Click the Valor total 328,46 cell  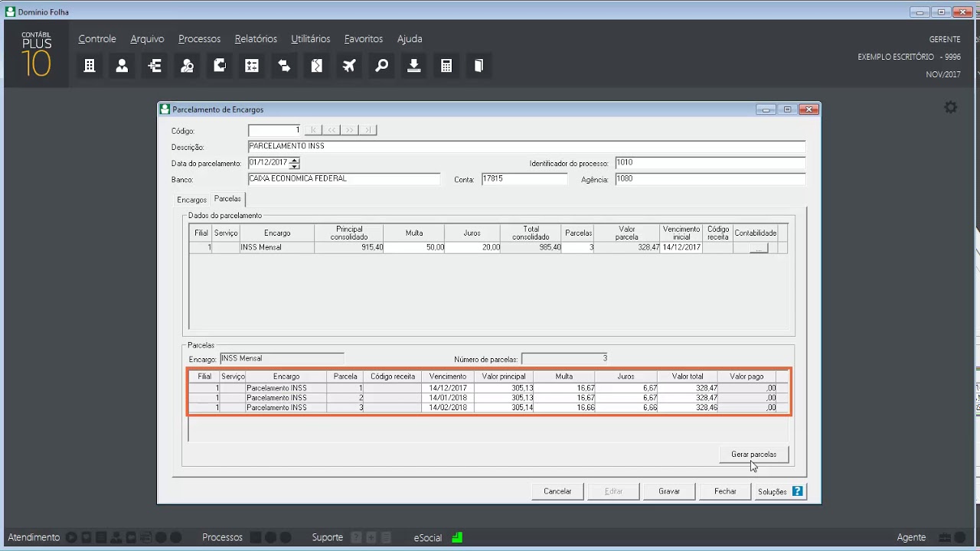coord(688,408)
